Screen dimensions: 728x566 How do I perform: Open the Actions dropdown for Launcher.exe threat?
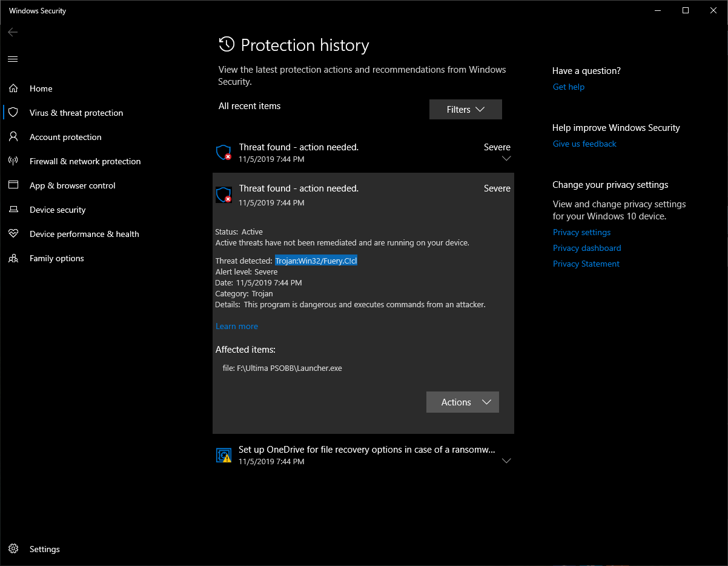tap(463, 402)
